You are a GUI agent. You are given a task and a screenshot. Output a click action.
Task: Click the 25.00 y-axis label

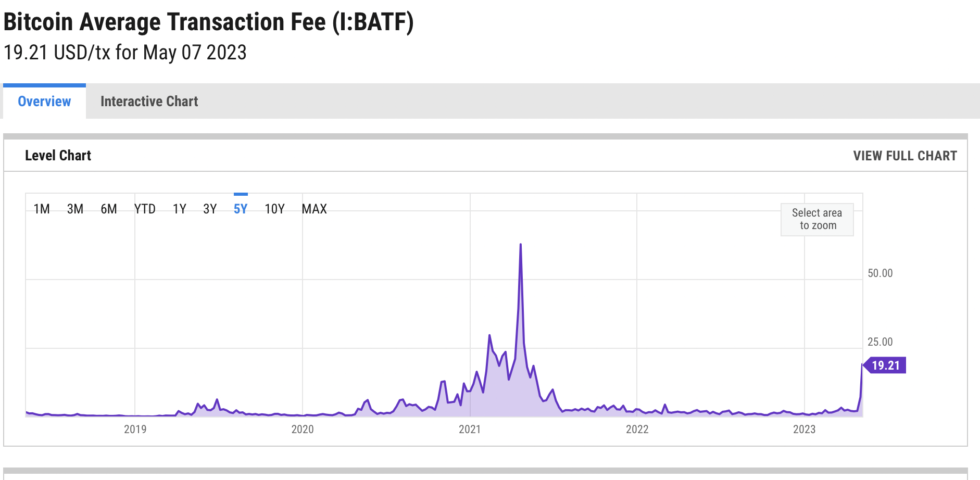click(880, 342)
